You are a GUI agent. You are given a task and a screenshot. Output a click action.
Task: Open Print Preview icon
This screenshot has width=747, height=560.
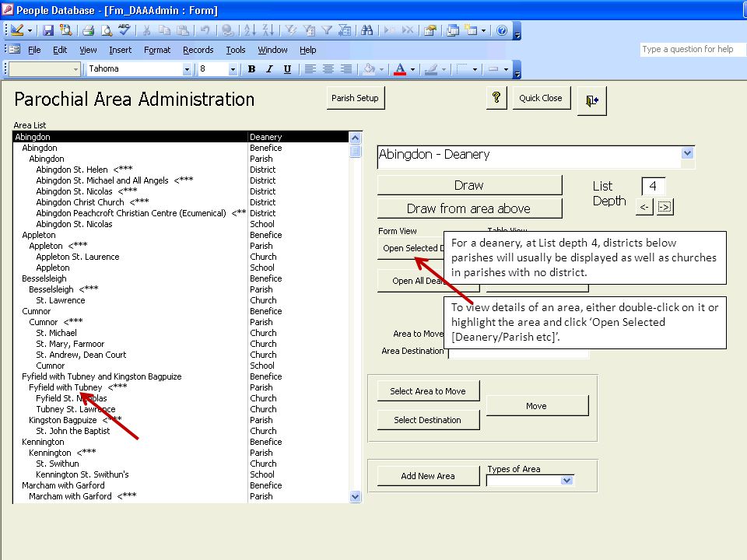[x=107, y=30]
